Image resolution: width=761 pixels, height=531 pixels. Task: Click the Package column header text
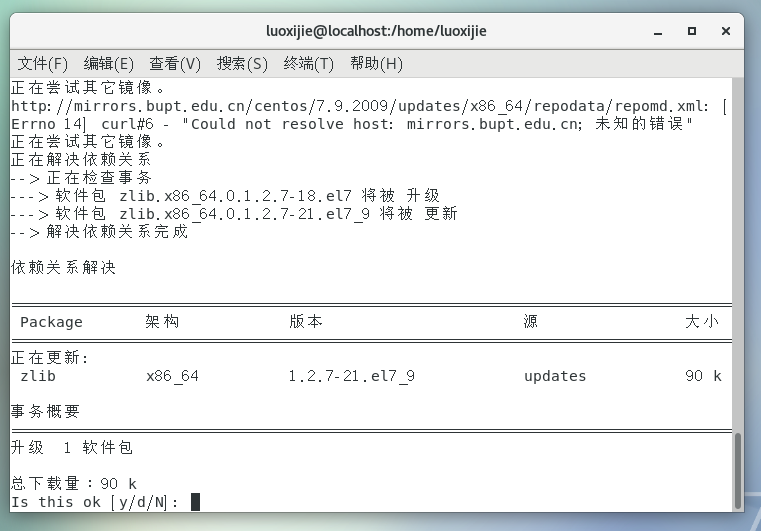[x=51, y=322]
